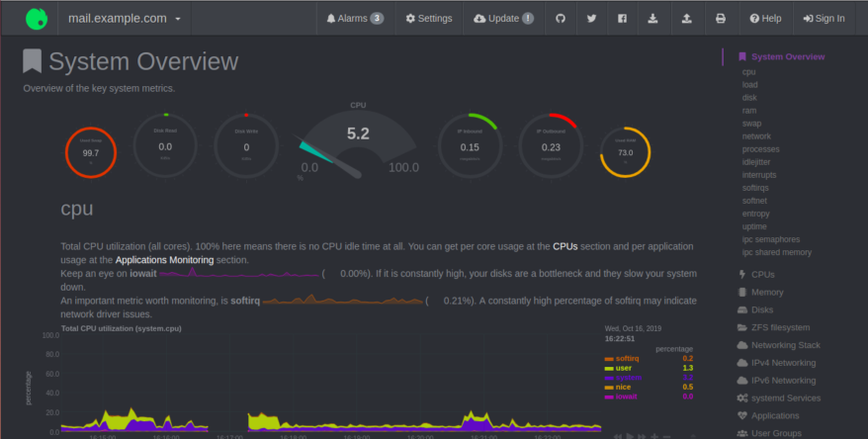The image size is (868, 439).
Task: Click the Twitter bird icon
Action: (x=591, y=18)
